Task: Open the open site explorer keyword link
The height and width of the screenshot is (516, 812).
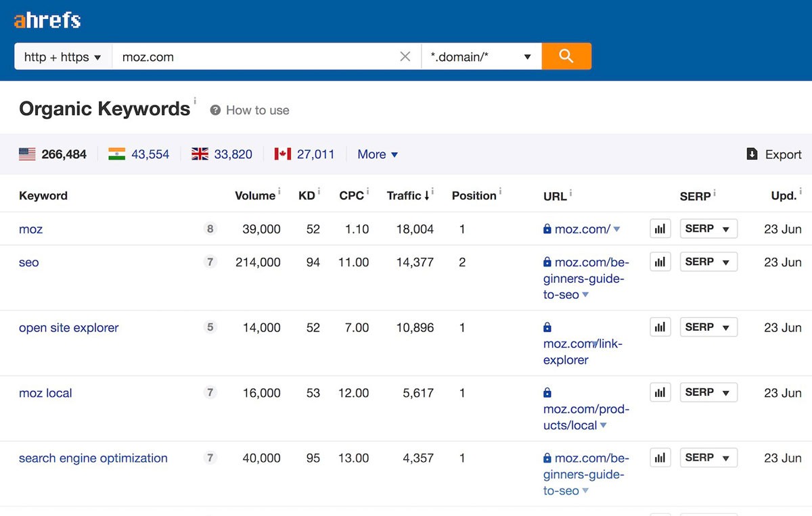Action: (69, 328)
